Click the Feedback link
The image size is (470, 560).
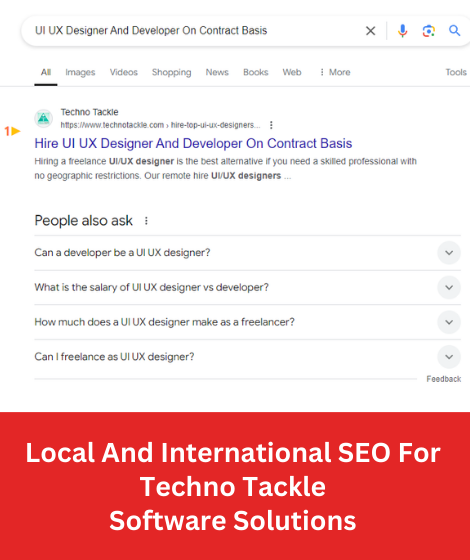(x=444, y=379)
